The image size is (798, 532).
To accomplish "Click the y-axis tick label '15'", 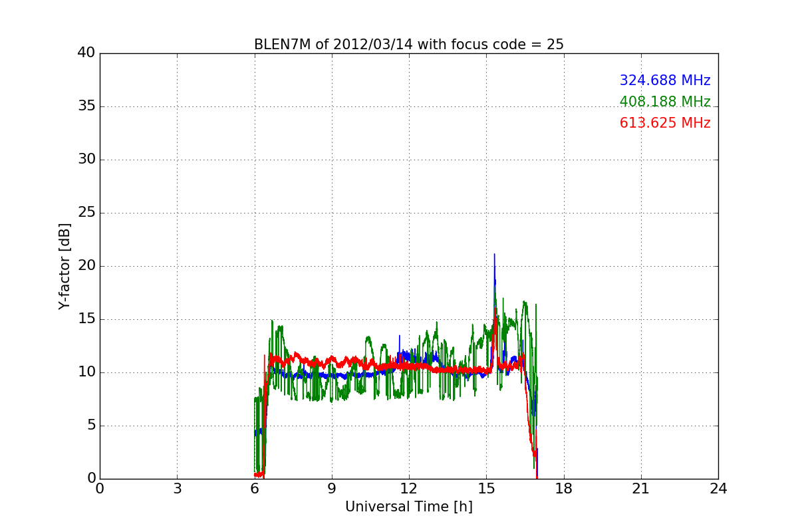I will 86,319.
